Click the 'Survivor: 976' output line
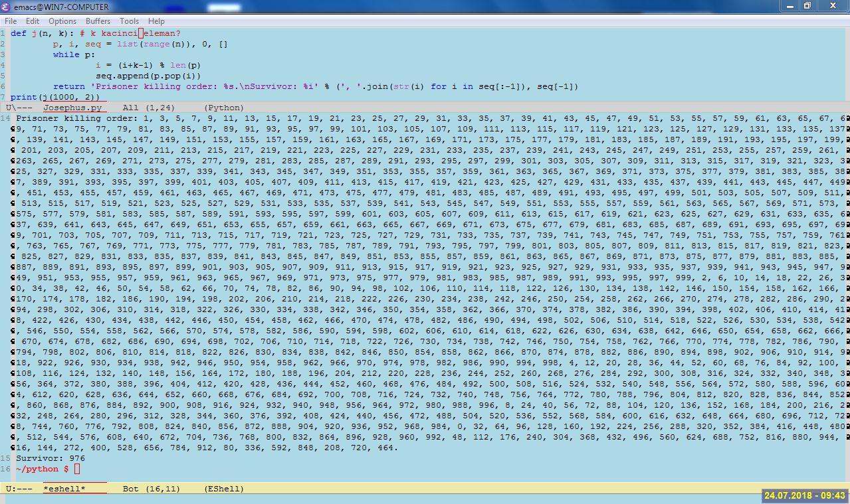Image resolution: width=850 pixels, height=504 pixels. point(51,458)
